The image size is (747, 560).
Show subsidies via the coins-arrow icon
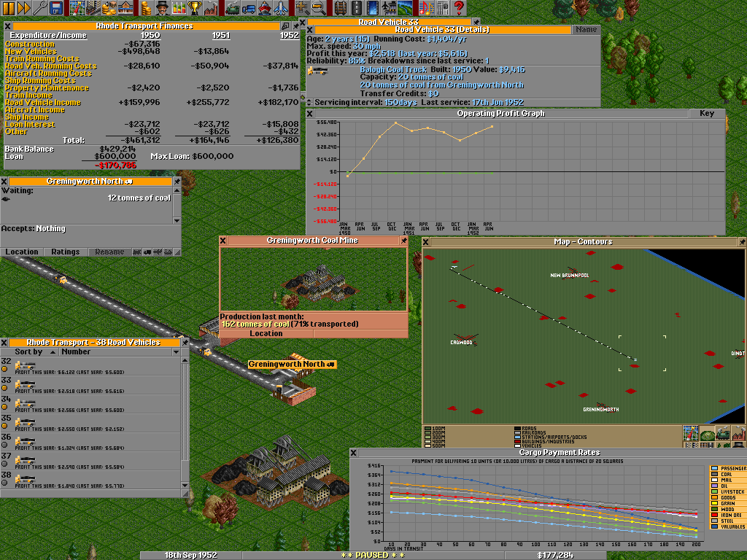coord(108,7)
